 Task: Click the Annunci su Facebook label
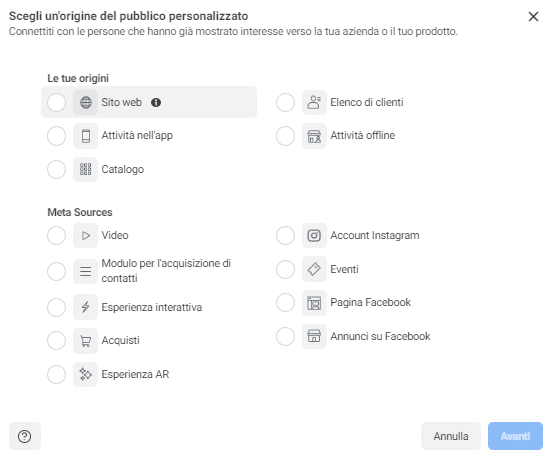pos(380,336)
